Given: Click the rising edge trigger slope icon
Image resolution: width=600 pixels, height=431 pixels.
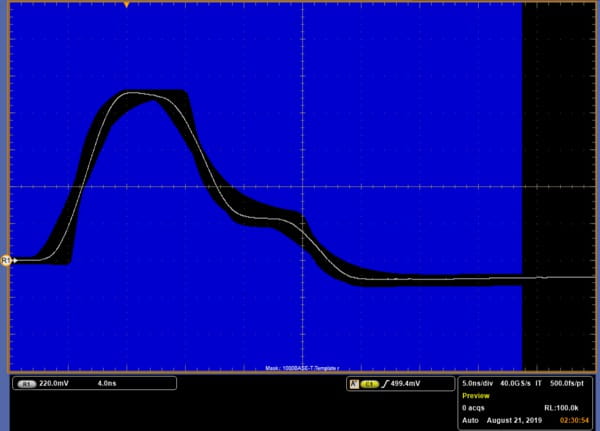Looking at the screenshot, I should 385,384.
